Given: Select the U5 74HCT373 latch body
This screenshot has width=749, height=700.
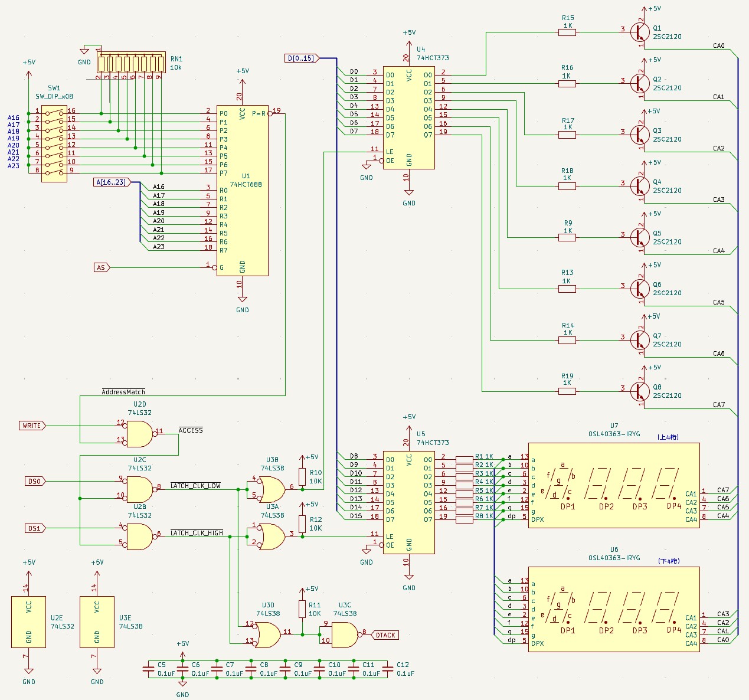Looking at the screenshot, I should [408, 502].
